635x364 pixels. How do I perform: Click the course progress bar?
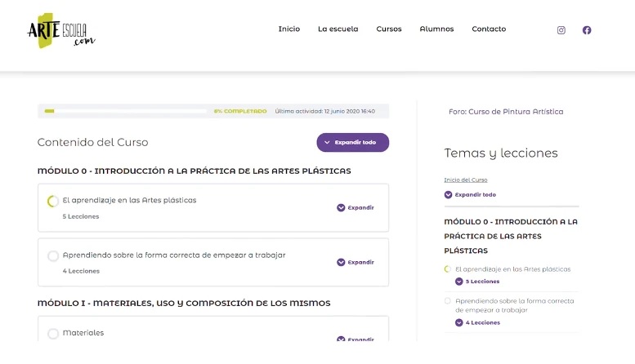coord(126,111)
